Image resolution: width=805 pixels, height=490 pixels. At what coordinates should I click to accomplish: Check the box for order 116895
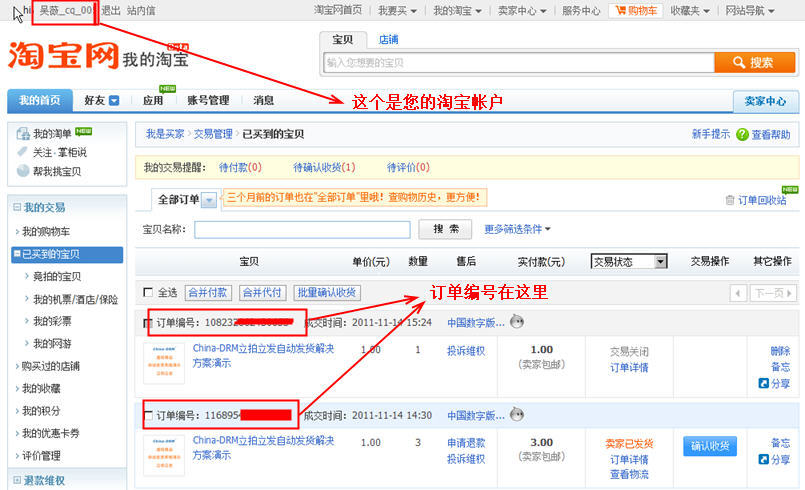[x=148, y=415]
